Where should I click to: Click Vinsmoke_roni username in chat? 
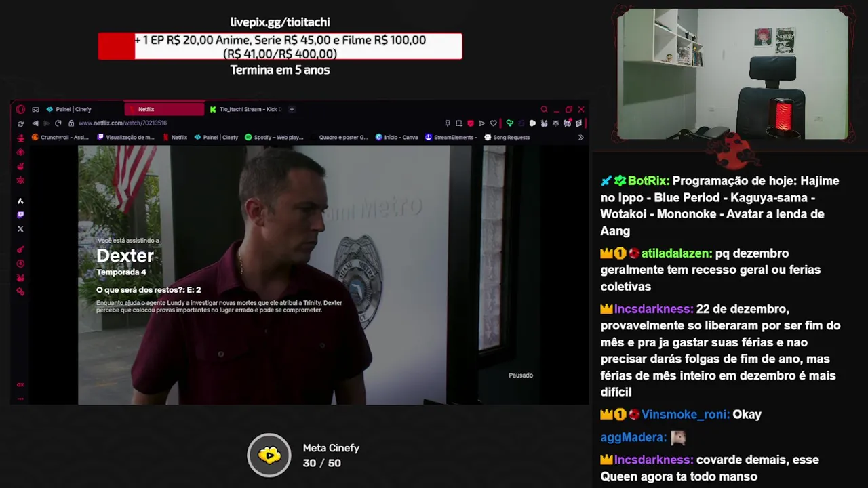[x=686, y=415]
